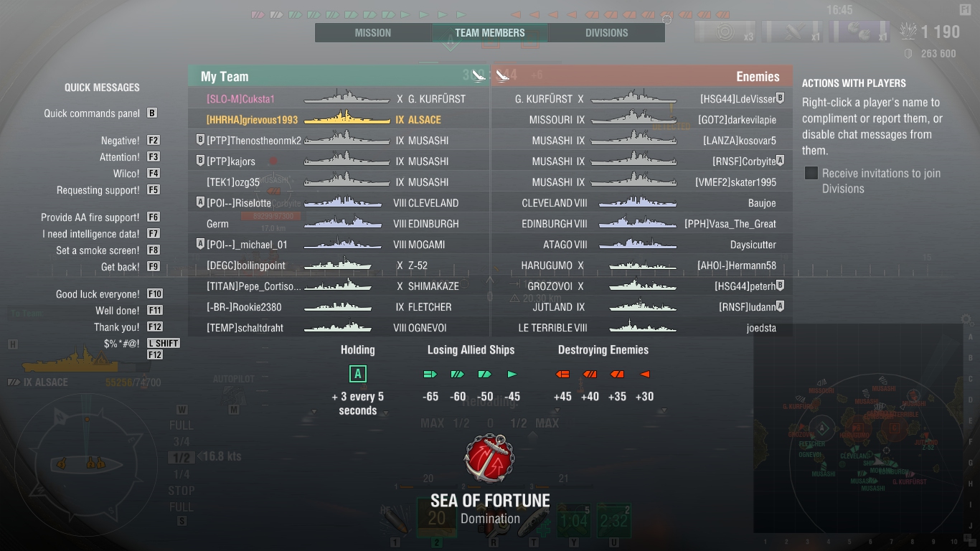This screenshot has height=551, width=980.
Task: Click the My Team sinking-ship header icon
Action: coord(479,75)
